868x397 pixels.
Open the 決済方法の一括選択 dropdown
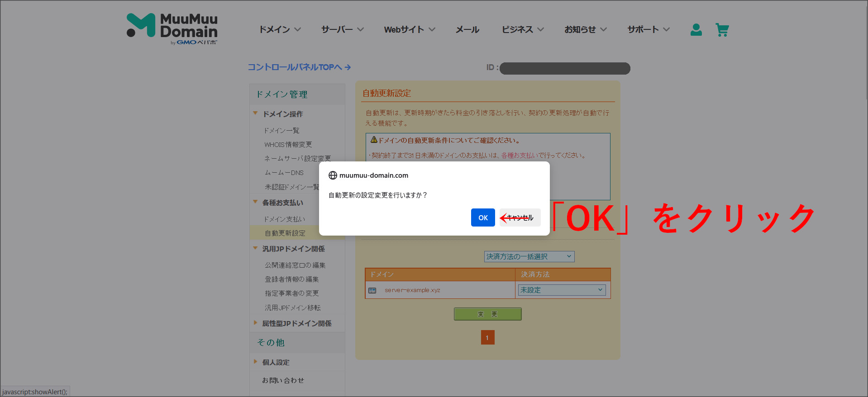(529, 256)
